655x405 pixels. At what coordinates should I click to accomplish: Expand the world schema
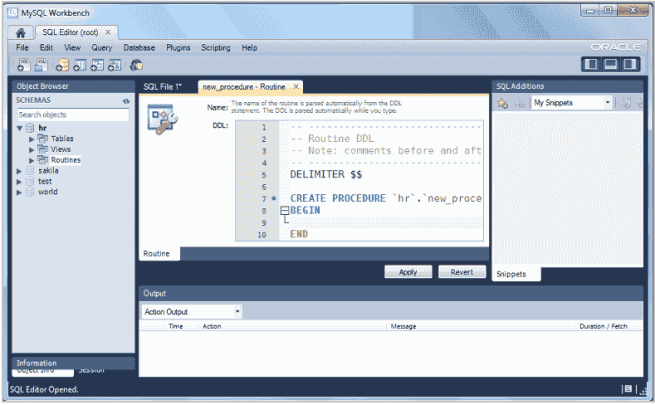coord(19,192)
